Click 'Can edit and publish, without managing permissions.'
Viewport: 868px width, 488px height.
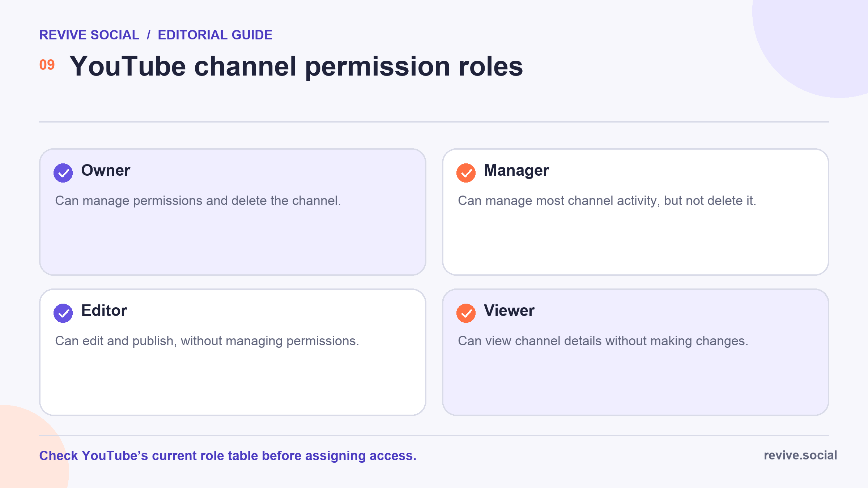pos(207,341)
